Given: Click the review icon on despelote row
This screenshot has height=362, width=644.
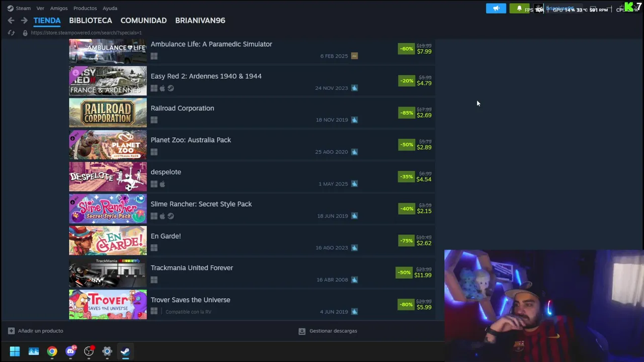Looking at the screenshot, I should click(x=354, y=184).
